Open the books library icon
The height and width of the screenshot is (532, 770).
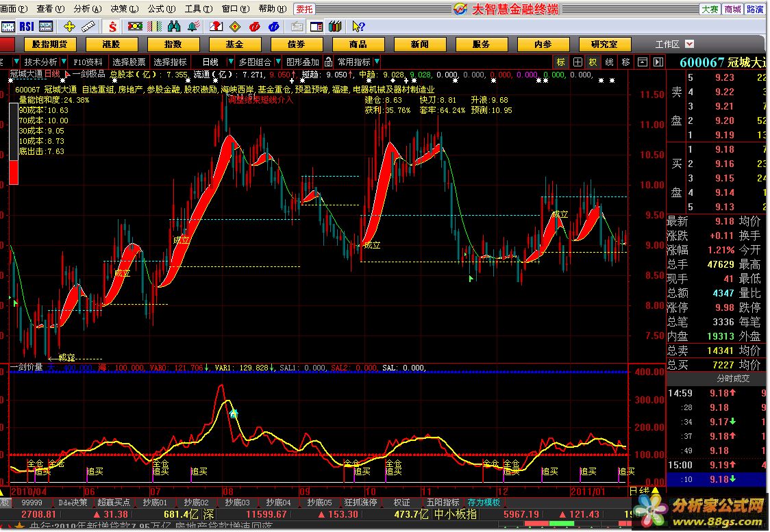(x=336, y=27)
